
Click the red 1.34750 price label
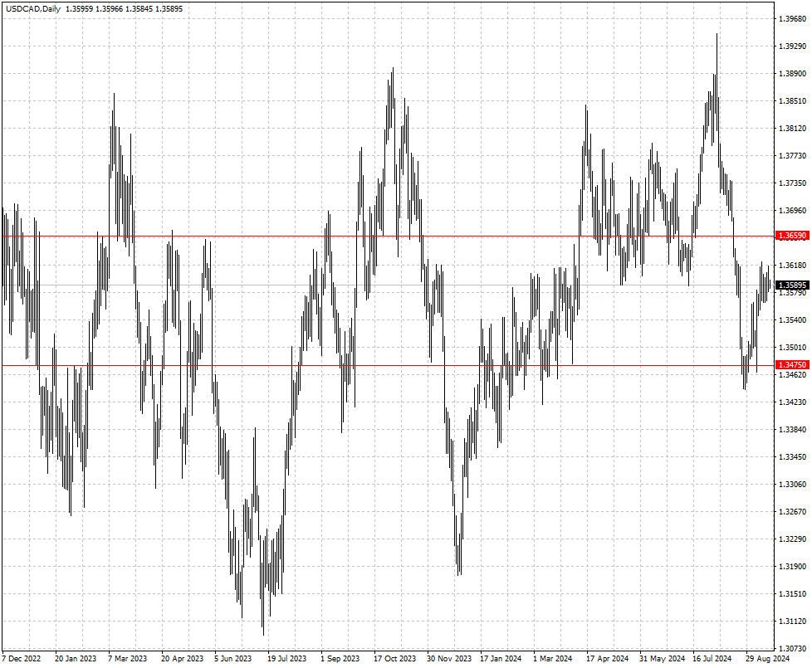pos(791,365)
